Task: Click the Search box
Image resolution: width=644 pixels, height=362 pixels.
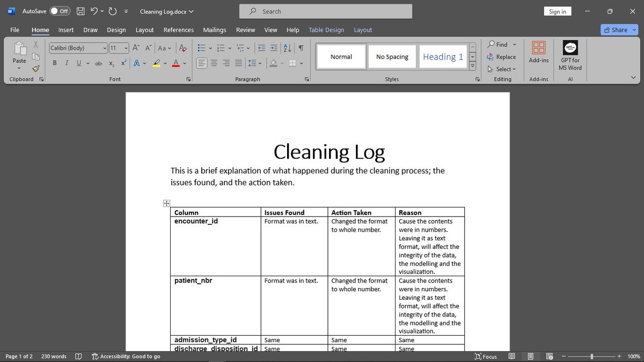Action: coord(326,11)
